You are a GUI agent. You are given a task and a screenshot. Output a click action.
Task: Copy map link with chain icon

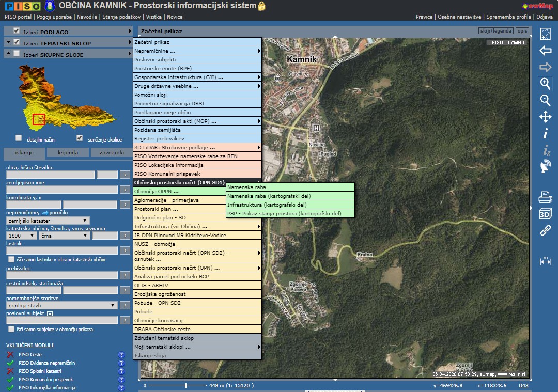pyautogui.click(x=545, y=231)
